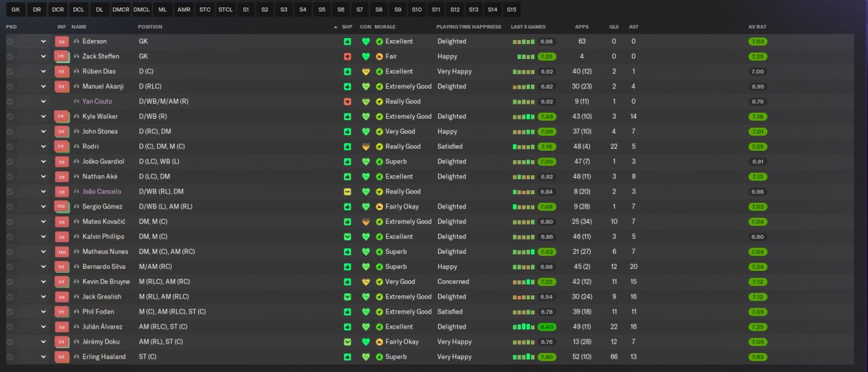
Task: Click the sharpness icon for Jack Grealish
Action: [x=347, y=297]
